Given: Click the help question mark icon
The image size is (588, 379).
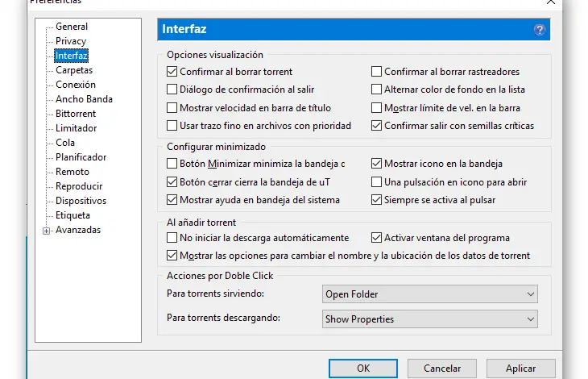Looking at the screenshot, I should tap(540, 30).
